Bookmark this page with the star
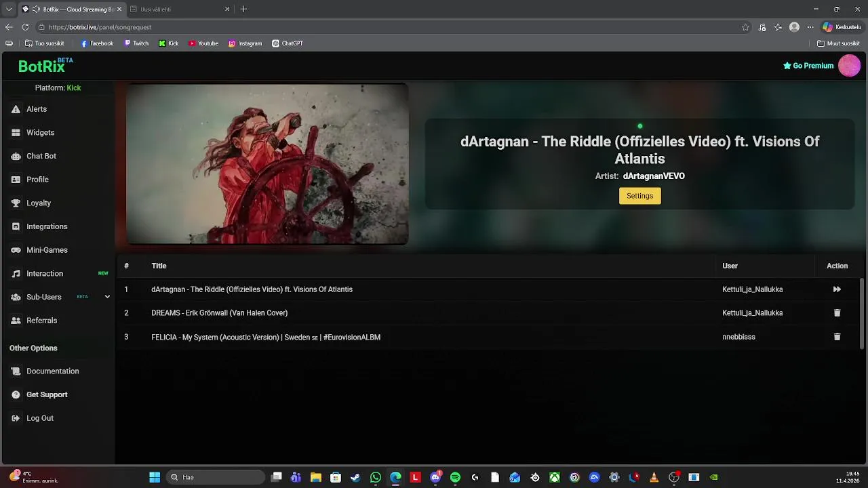 (745, 27)
